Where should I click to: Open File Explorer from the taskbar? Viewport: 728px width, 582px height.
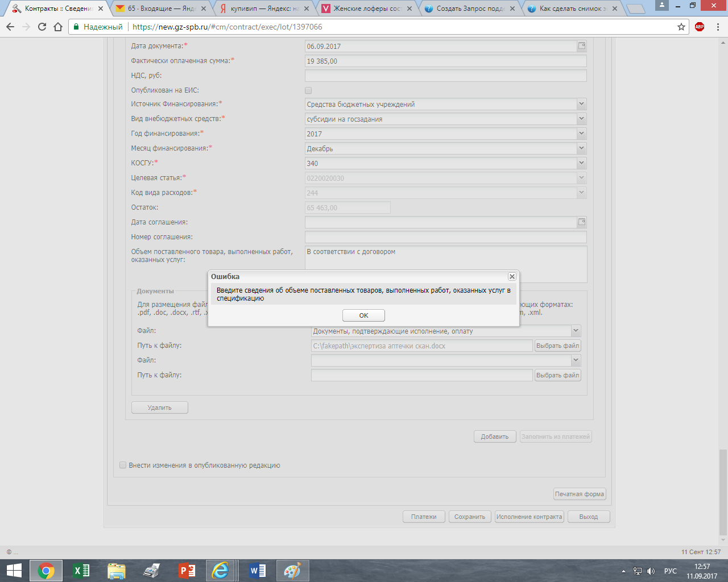[x=117, y=571]
